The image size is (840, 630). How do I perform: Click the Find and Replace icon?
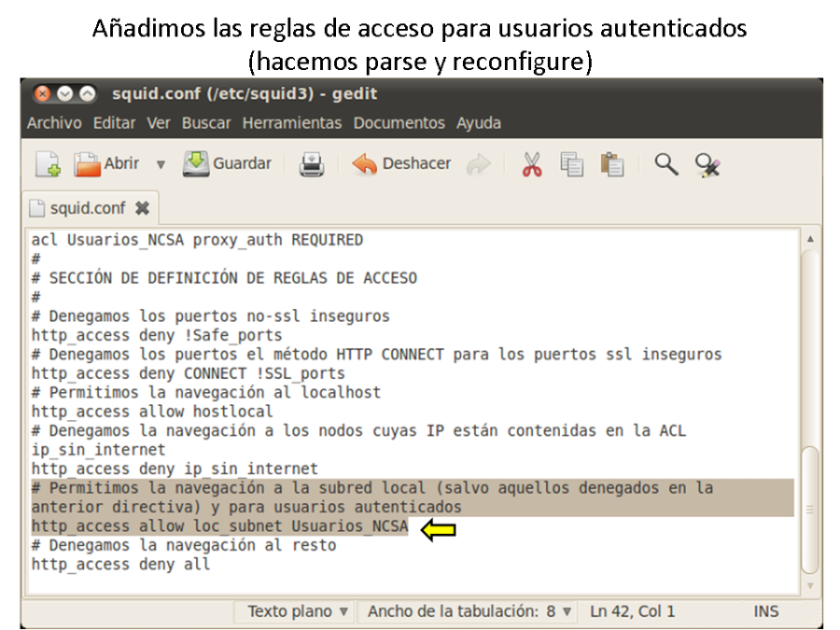click(x=707, y=165)
